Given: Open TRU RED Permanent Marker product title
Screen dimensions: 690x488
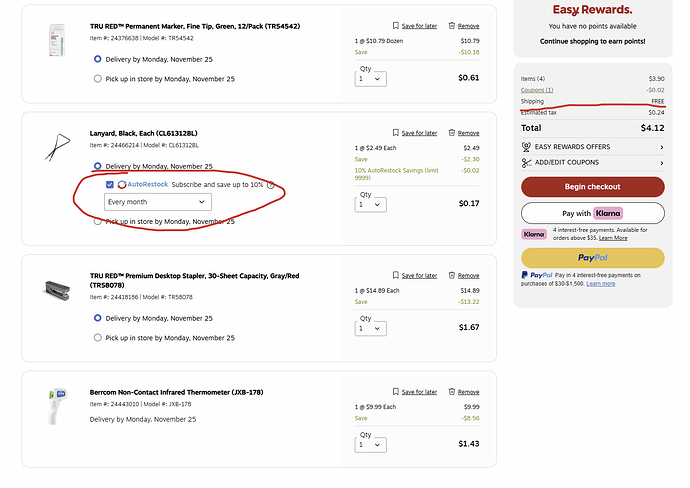Looking at the screenshot, I should [x=195, y=26].
